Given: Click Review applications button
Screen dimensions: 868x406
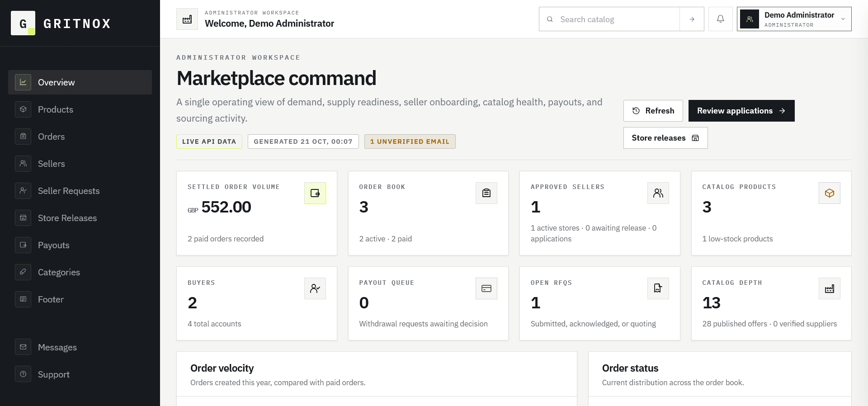Looking at the screenshot, I should (741, 111).
